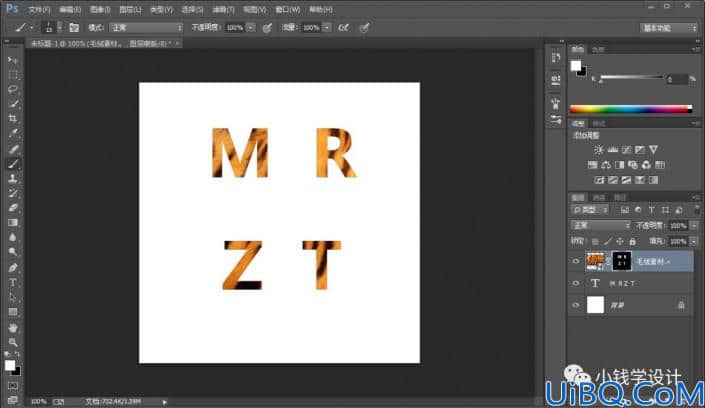
Task: Add a Channel Mixer adjustment
Action: pyautogui.click(x=646, y=165)
